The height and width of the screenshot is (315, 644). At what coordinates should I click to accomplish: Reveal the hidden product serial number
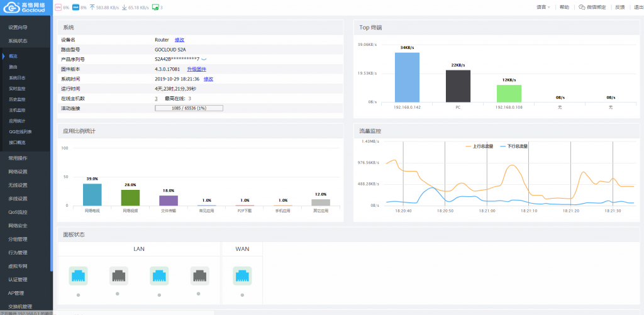click(204, 59)
